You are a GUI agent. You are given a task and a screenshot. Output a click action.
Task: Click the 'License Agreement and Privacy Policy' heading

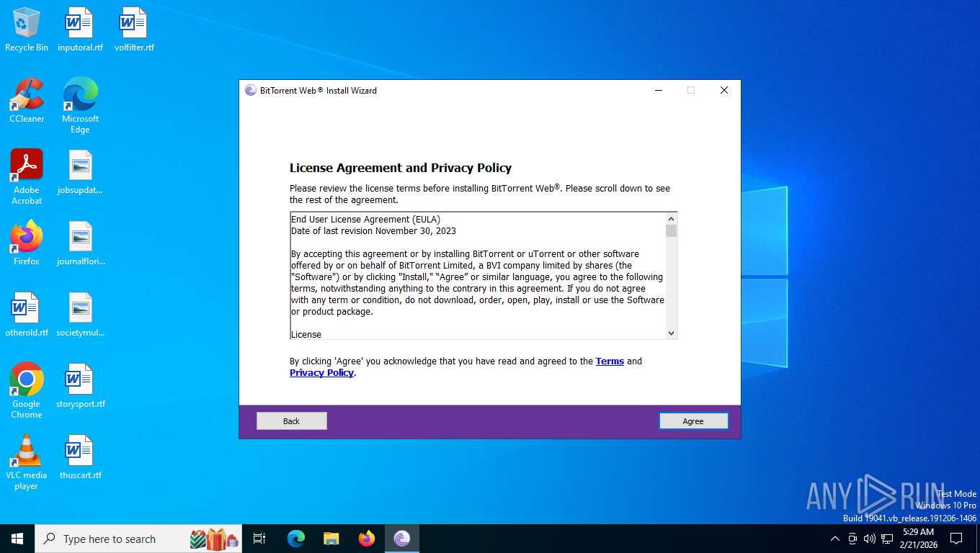(401, 168)
